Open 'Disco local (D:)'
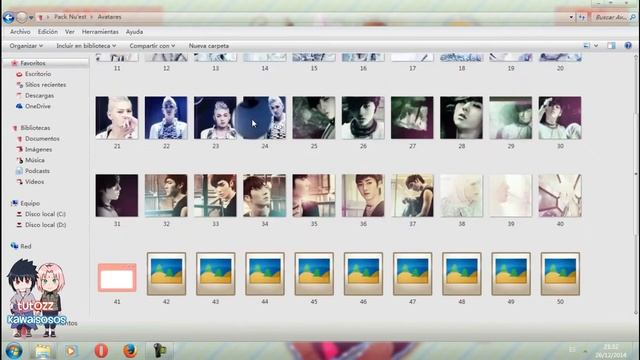The height and width of the screenshot is (360, 640). [45, 224]
